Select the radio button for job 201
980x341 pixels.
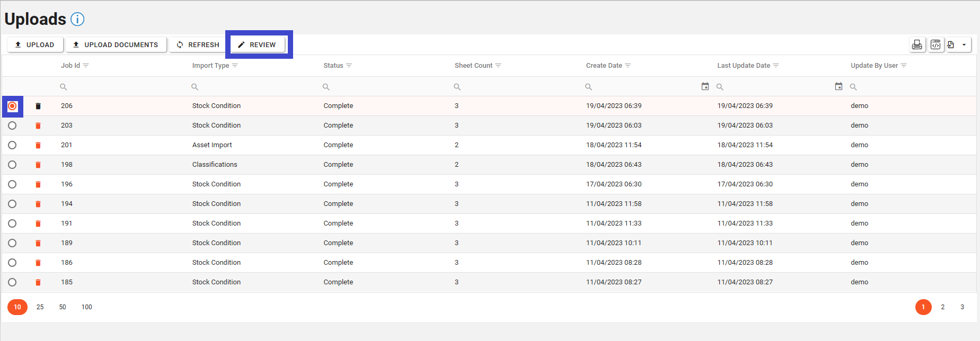(x=12, y=145)
